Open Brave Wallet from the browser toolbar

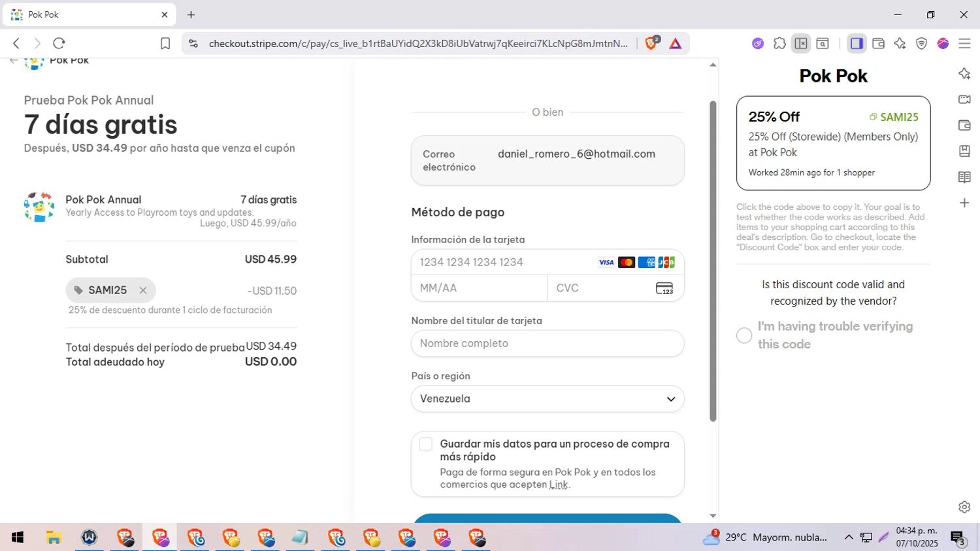(x=878, y=43)
